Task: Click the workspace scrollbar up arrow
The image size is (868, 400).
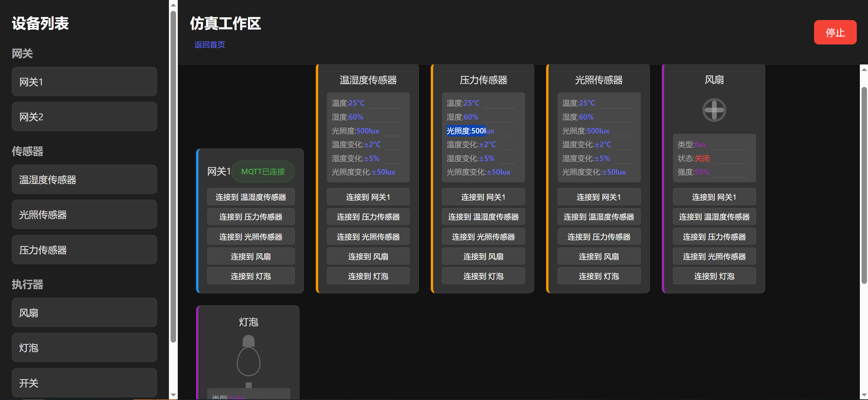Action: (864, 70)
